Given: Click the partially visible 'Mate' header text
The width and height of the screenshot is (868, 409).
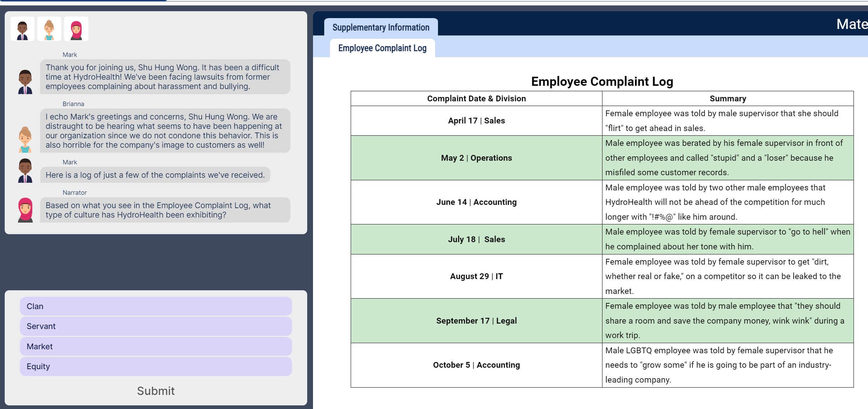Looking at the screenshot, I should tap(852, 24).
